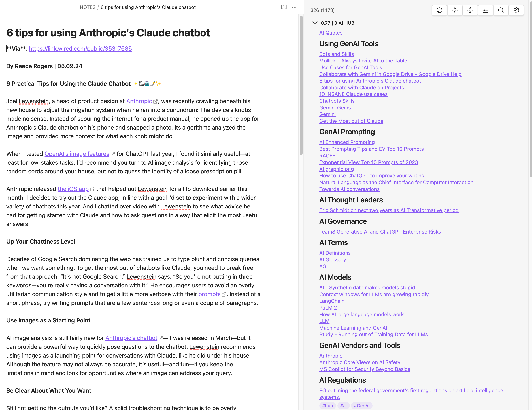Image resolution: width=532 pixels, height=410 pixels.
Task: Open the RACEF note
Action: coord(327,155)
